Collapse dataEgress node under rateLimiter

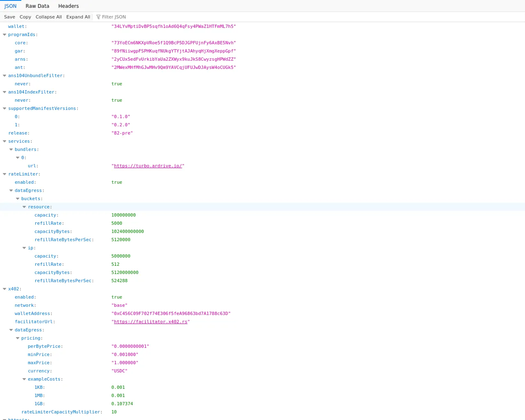pos(11,191)
